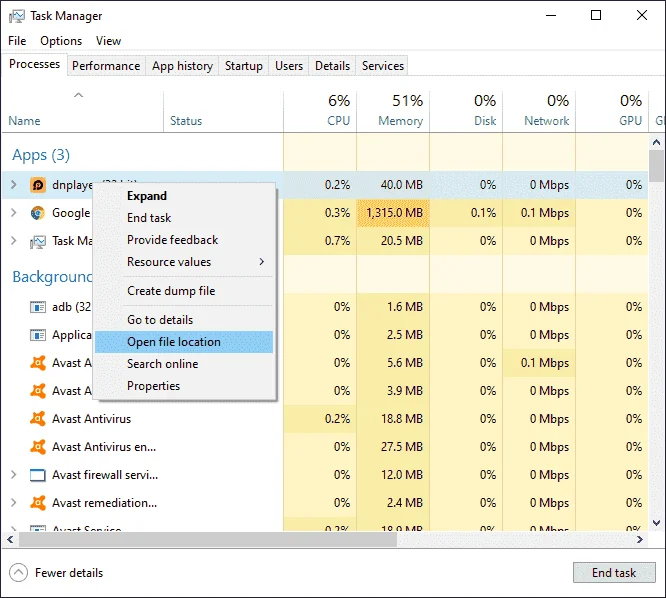This screenshot has height=598, width=666.
Task: Click the Avast Antivirus en... row icon
Action: pyautogui.click(x=38, y=447)
